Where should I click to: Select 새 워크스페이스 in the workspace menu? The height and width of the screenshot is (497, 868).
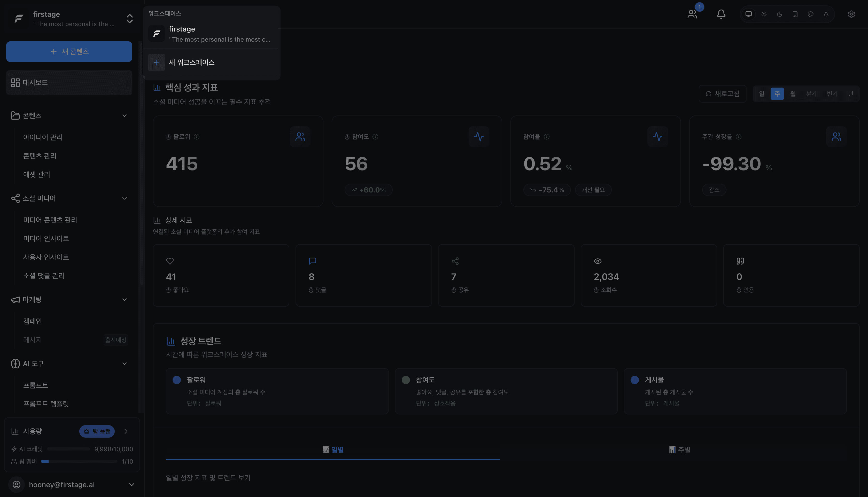(192, 63)
